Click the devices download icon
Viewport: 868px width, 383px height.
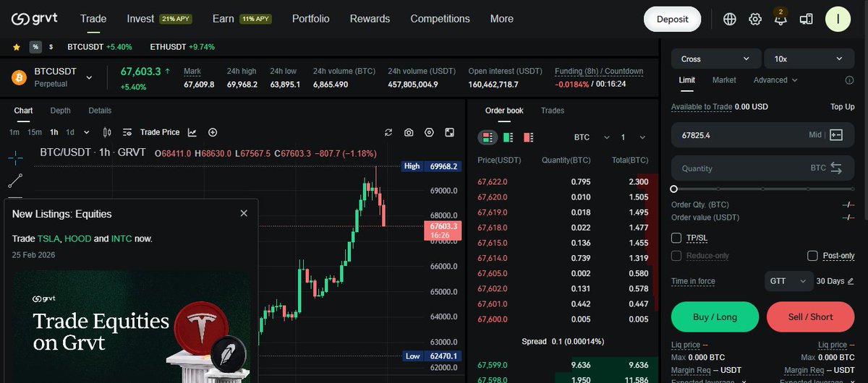806,20
